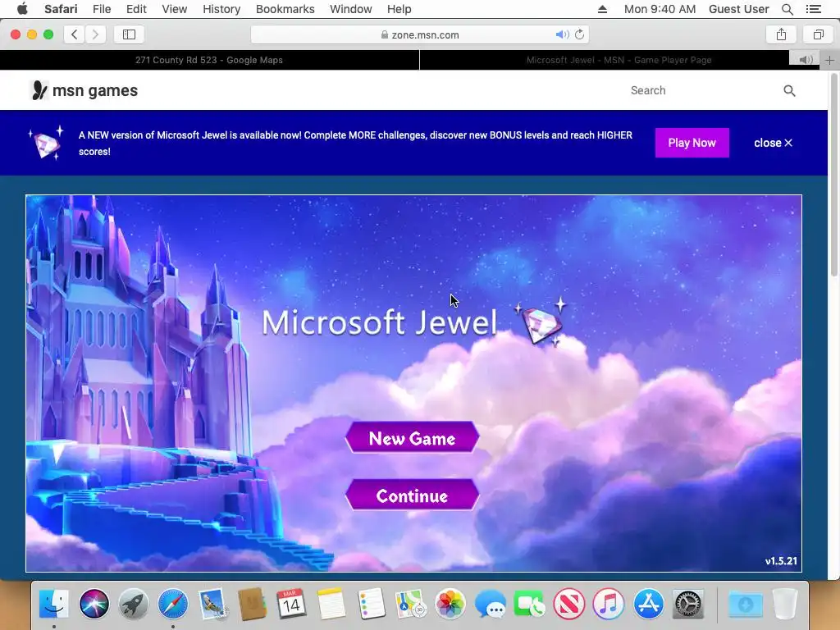Open Notification Center list icon
840x630 pixels.
pos(813,9)
